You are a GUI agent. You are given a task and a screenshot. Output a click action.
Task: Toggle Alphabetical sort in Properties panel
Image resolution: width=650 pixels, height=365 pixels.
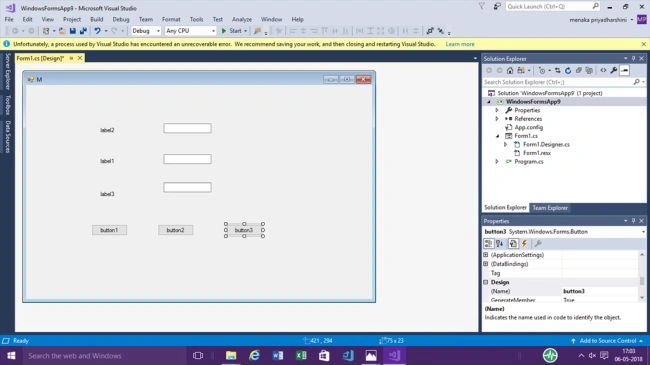click(500, 243)
